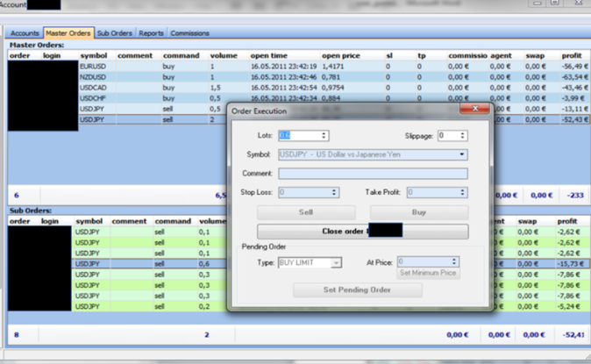The width and height of the screenshot is (591, 364).
Task: Click the Sell button
Action: point(306,212)
